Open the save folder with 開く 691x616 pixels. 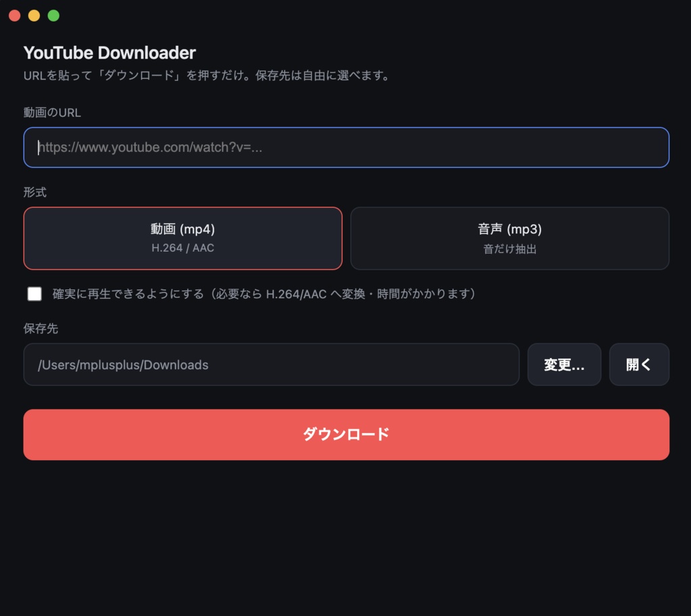pyautogui.click(x=639, y=364)
